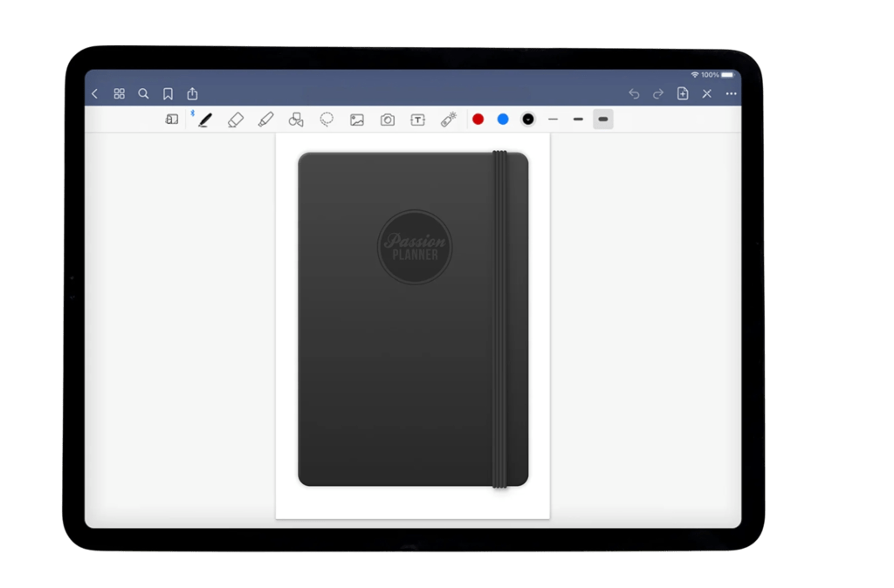Select the Laser pointer tool

(x=449, y=120)
